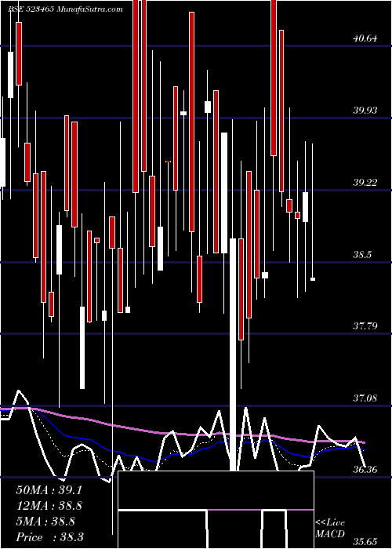Click the 39.22 price axis label

point(365,182)
